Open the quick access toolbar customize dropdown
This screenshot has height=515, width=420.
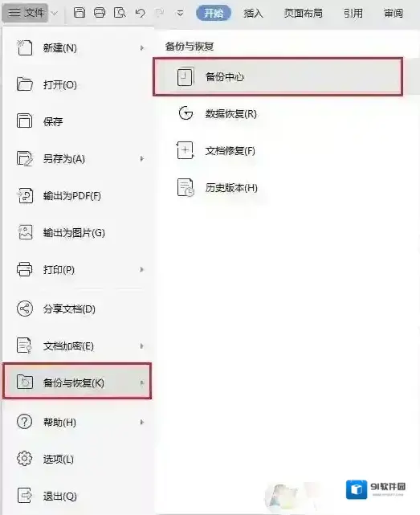coord(180,14)
